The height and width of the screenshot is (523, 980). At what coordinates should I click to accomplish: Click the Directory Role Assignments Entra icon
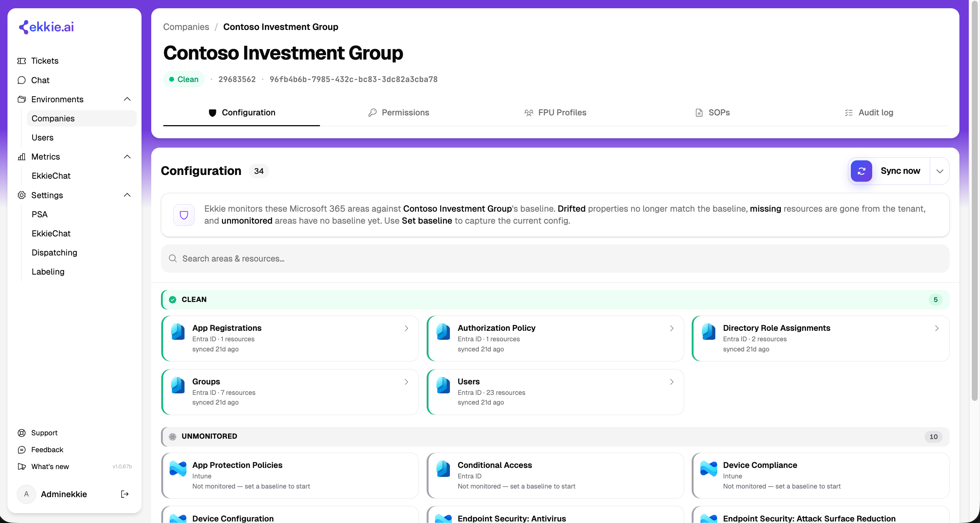708,332
